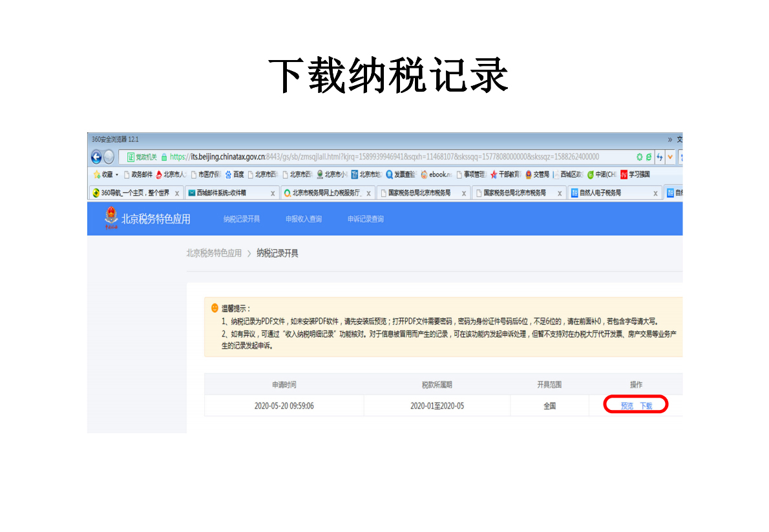Click the orange 温馨提示 smiley icon

pos(215,308)
